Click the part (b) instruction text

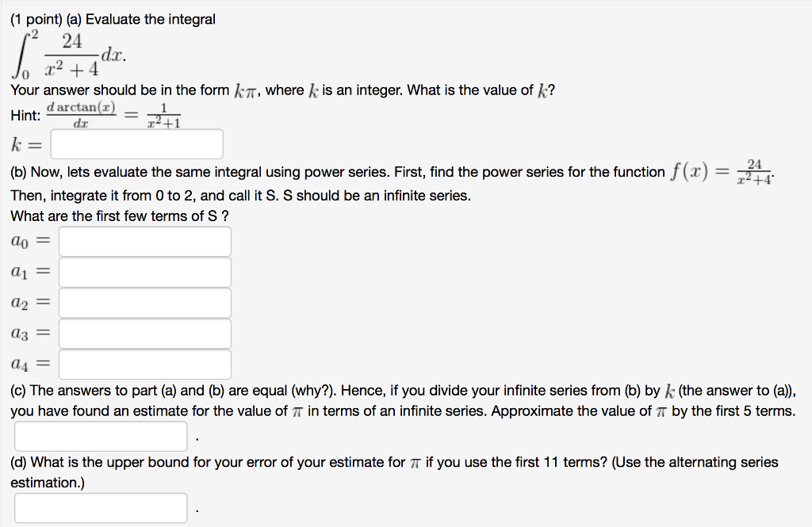(317, 172)
